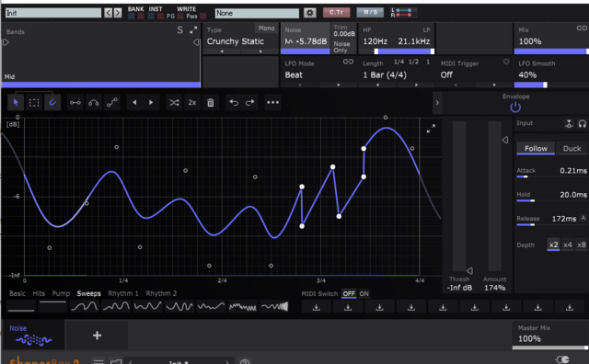
Task: Click the trash delete icon
Action: click(211, 102)
